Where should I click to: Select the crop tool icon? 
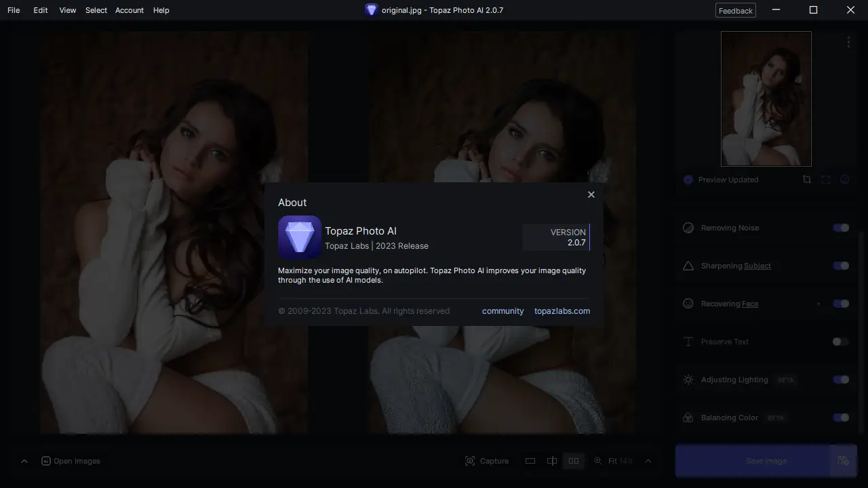pos(806,180)
